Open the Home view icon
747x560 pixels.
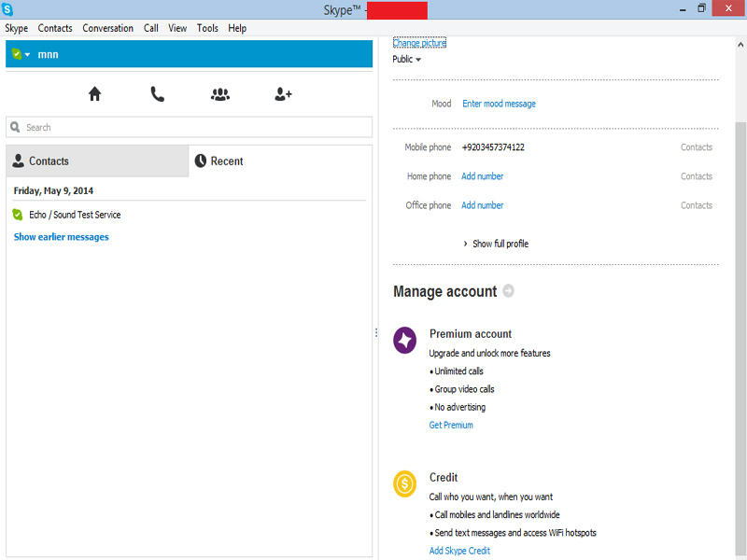coord(95,94)
